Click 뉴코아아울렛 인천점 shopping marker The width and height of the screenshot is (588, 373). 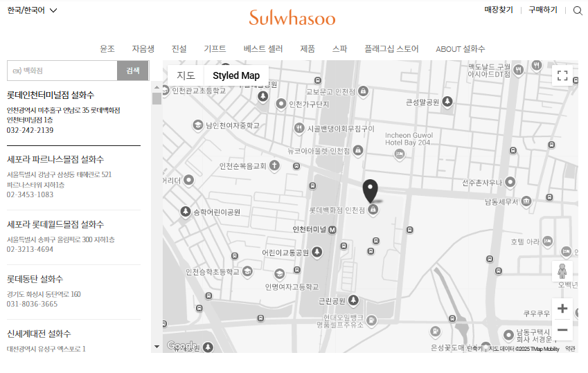358,150
